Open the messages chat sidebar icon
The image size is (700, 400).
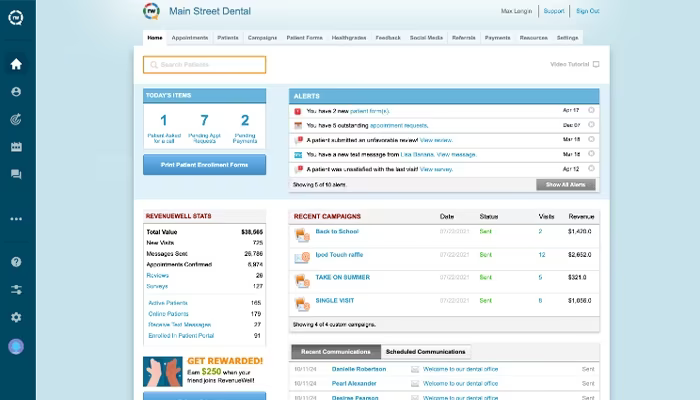(16, 174)
